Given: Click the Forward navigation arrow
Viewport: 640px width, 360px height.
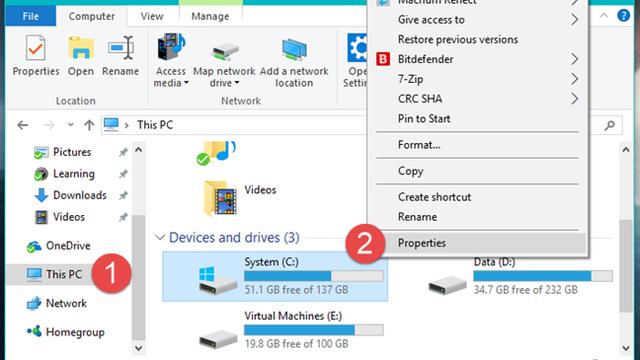Looking at the screenshot, I should tap(49, 125).
